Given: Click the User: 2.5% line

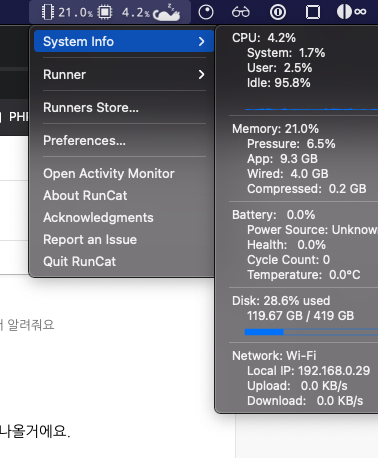Looking at the screenshot, I should [279, 68].
